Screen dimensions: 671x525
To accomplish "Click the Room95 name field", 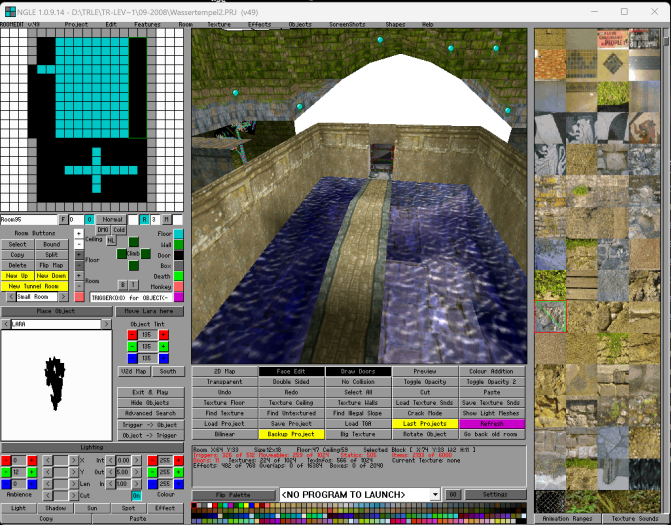I will click(29, 219).
